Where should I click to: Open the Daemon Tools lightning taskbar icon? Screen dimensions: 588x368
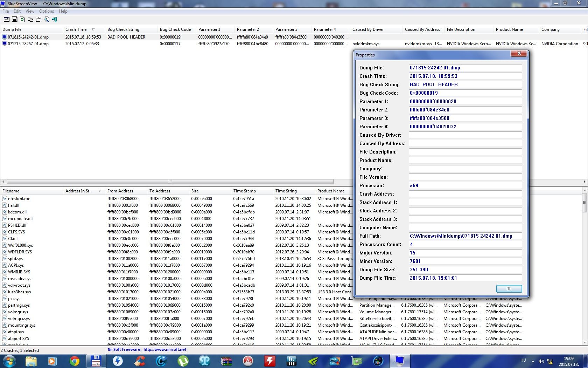[118, 361]
